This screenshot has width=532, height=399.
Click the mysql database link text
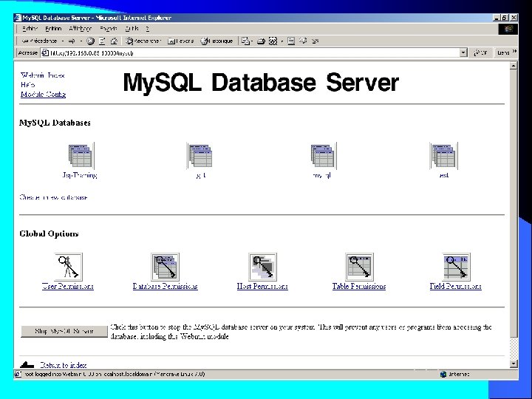point(322,175)
